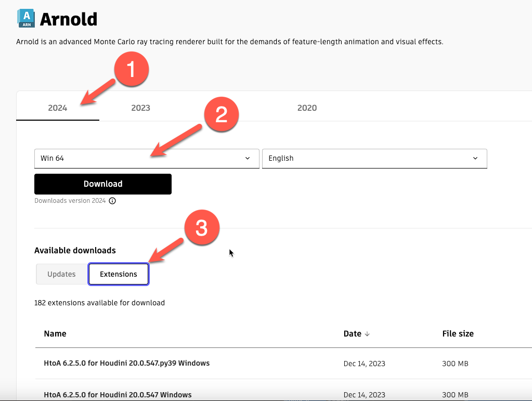Screen dimensions: 532x401
Task: Switch to the 2023 version tab
Action: click(x=140, y=108)
